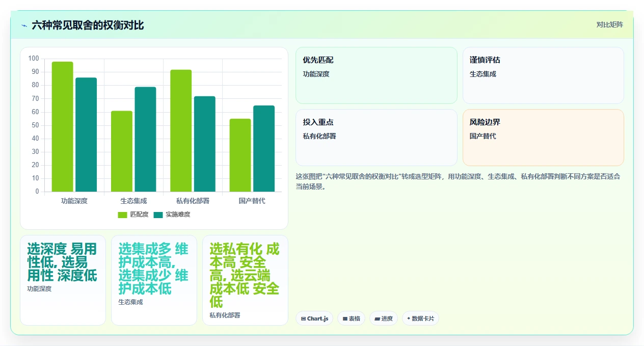Select the 私有化部署 实施难度 bar
Image resolution: width=644 pixels, height=346 pixels.
coord(205,144)
